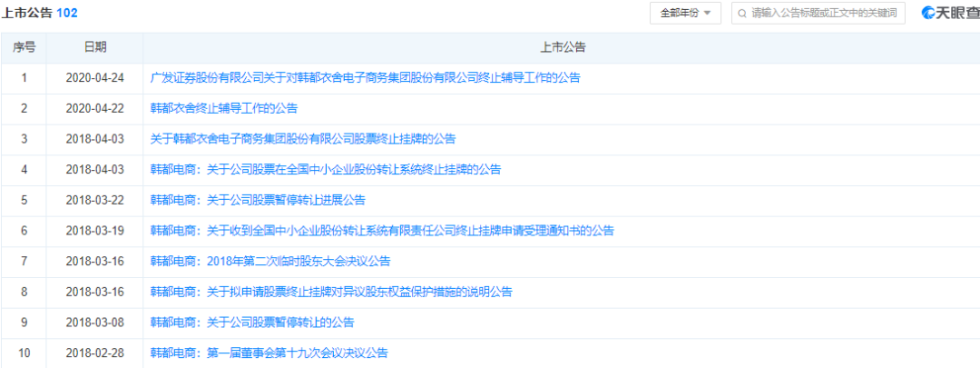This screenshot has height=368, width=980.
Task: Open the 全部年份 year filter dropdown
Action: click(x=685, y=13)
